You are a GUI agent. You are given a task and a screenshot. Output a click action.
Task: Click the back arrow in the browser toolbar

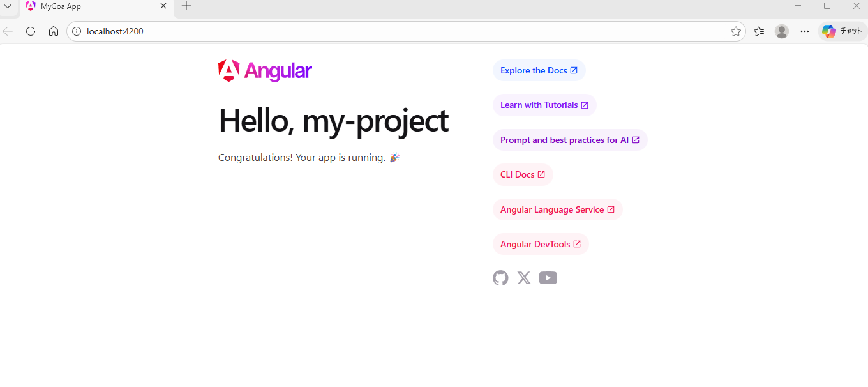(x=8, y=31)
